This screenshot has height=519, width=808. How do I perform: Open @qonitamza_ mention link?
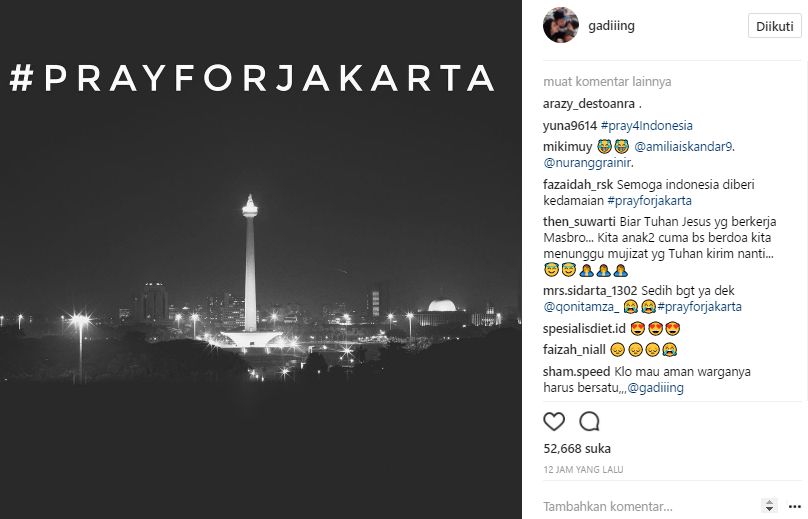point(581,307)
